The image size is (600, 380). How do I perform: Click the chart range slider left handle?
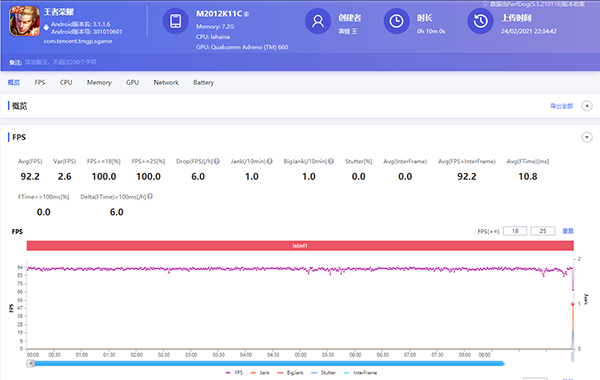[31, 363]
